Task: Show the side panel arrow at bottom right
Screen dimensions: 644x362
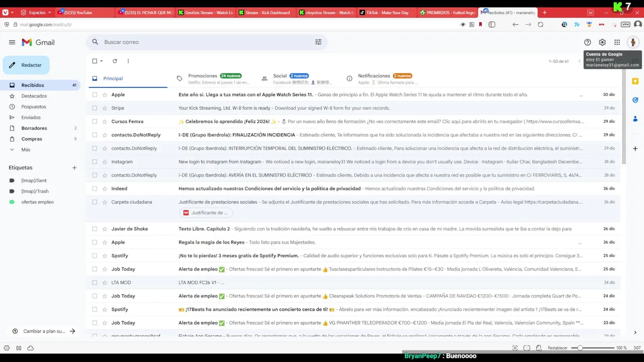Action: coord(635,332)
